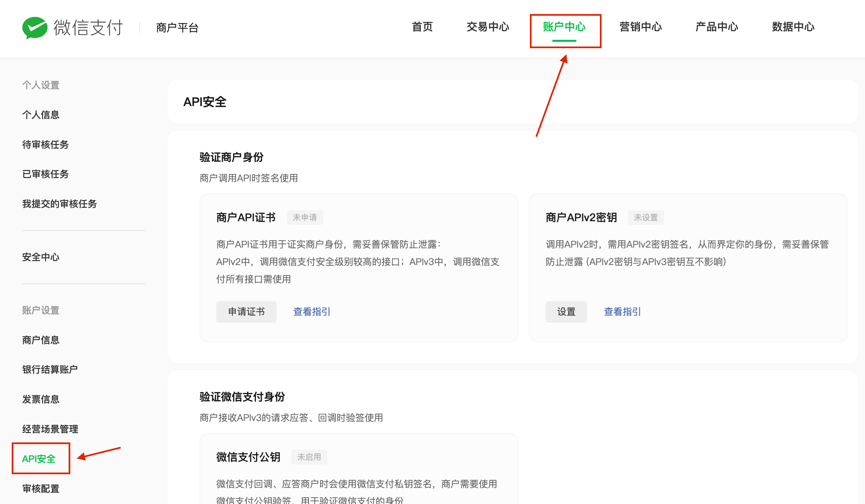Open 查看指引 link under 商户APIv2密钥
The height and width of the screenshot is (504, 865).
(622, 312)
